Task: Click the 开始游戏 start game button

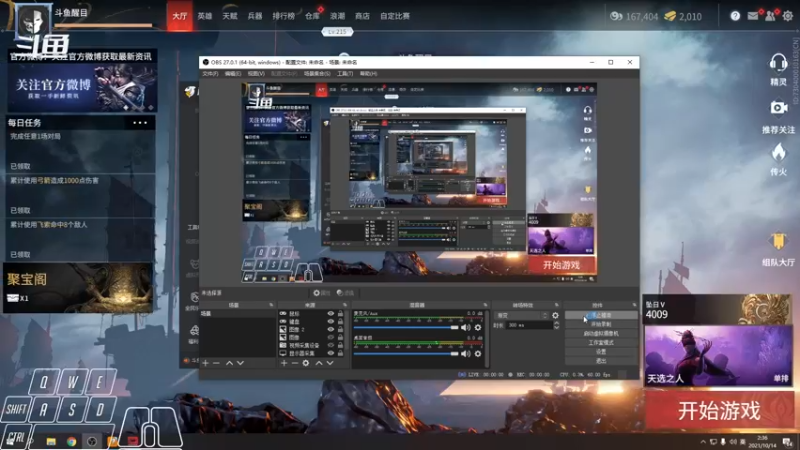Action: coord(719,411)
